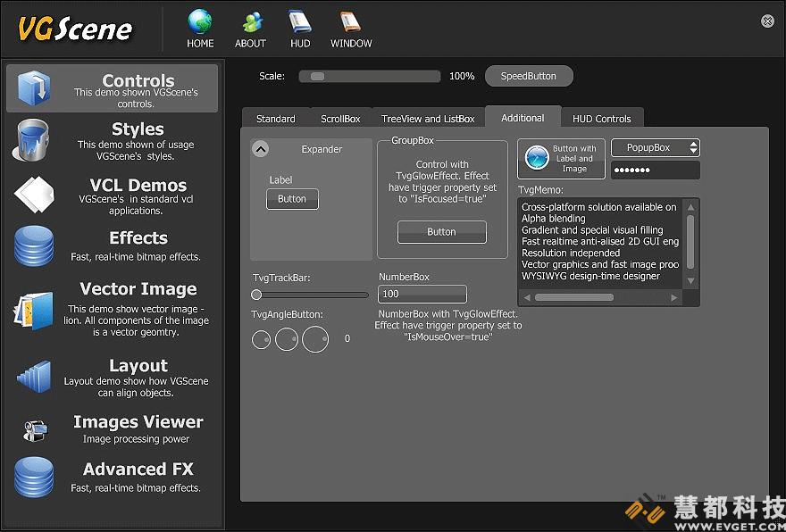
Task: Click the Effects database icon
Action: (34, 246)
